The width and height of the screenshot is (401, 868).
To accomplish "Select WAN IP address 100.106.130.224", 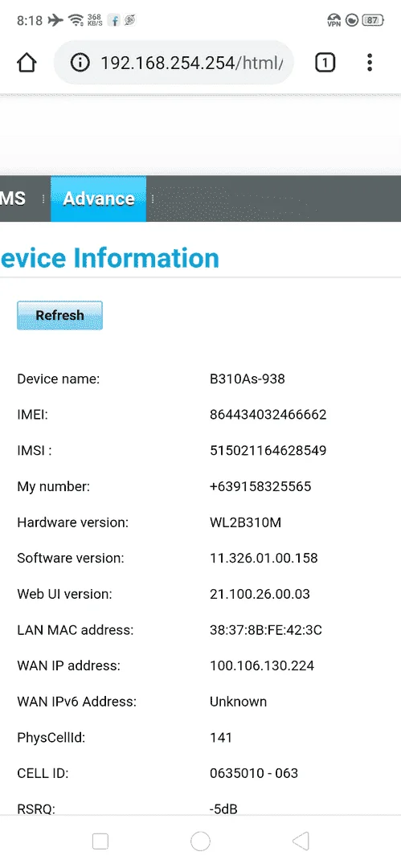I will [262, 665].
